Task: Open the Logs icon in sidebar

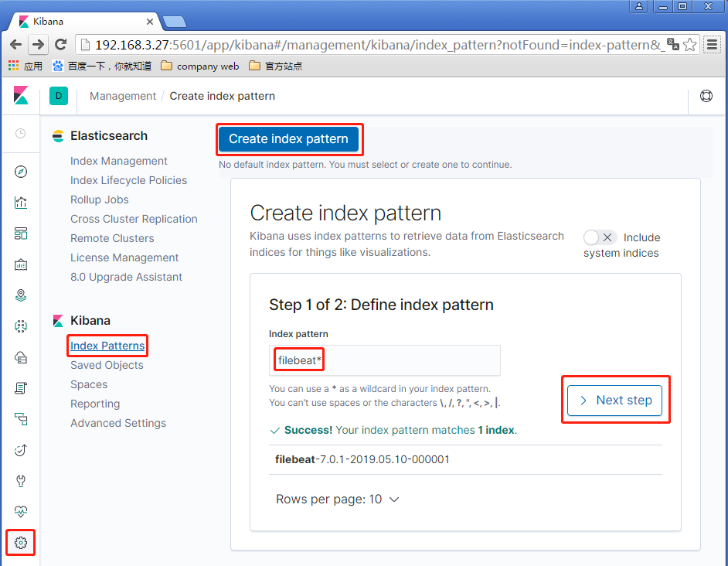Action: (x=20, y=388)
